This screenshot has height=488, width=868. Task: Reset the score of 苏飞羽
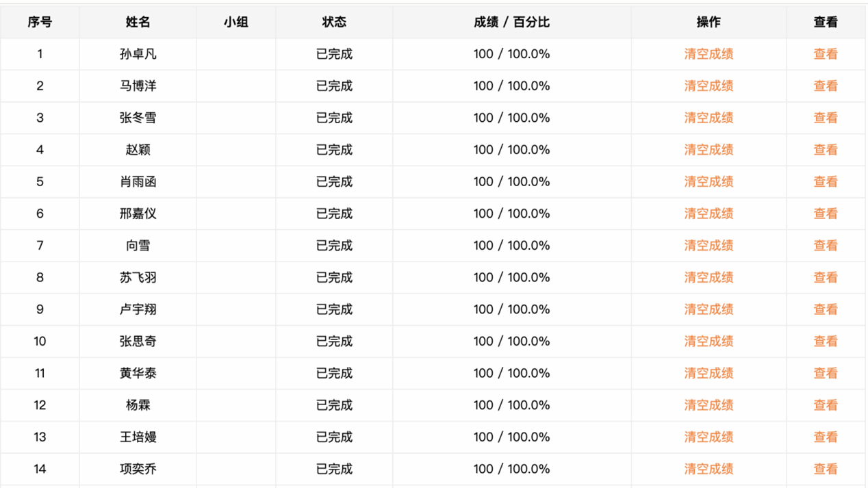pos(709,277)
